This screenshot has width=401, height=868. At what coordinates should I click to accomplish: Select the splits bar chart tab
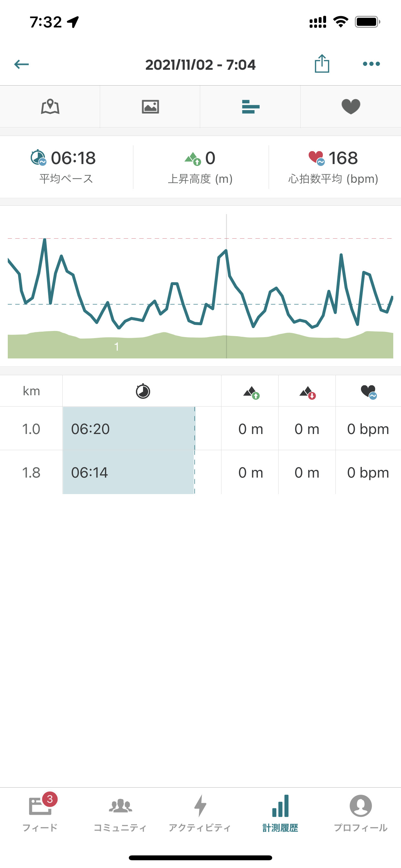(250, 107)
